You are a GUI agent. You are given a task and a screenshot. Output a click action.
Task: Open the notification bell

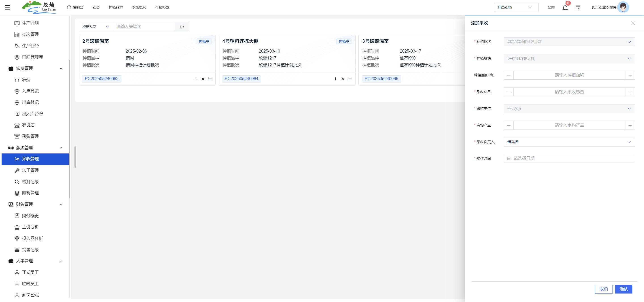(565, 8)
